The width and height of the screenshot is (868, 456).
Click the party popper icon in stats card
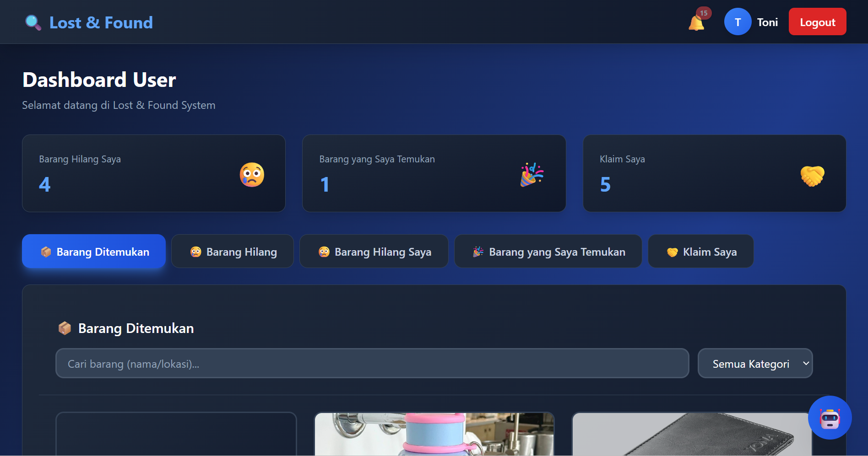(532, 175)
